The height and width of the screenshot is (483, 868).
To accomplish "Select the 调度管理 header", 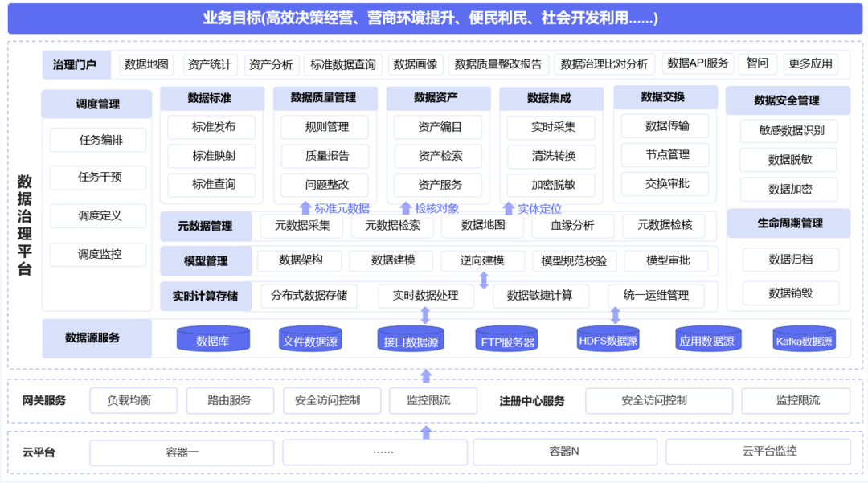I will coord(97,104).
